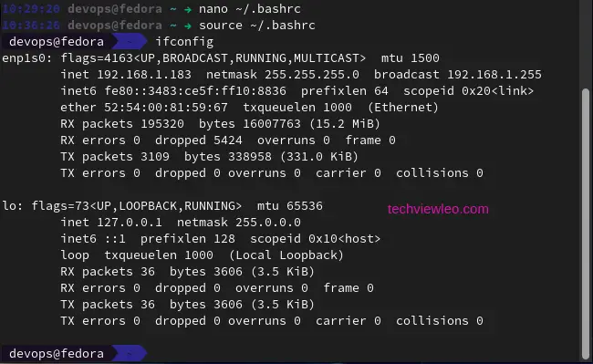Click the IP address 192.168.1.183
The height and width of the screenshot is (364, 593).
pos(144,75)
